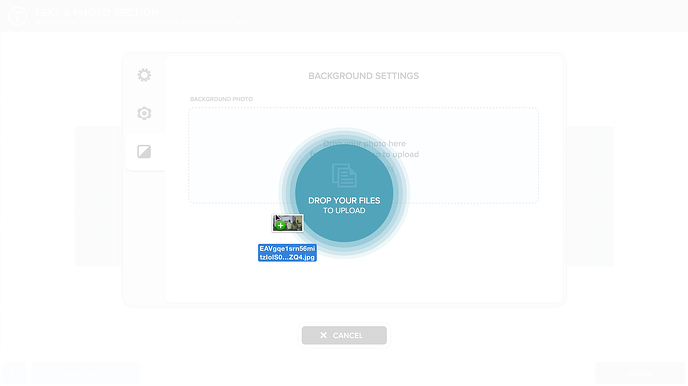Viewport: 688px width, 386px height.
Task: Click the dragged photo thumbnail
Action: (x=287, y=223)
